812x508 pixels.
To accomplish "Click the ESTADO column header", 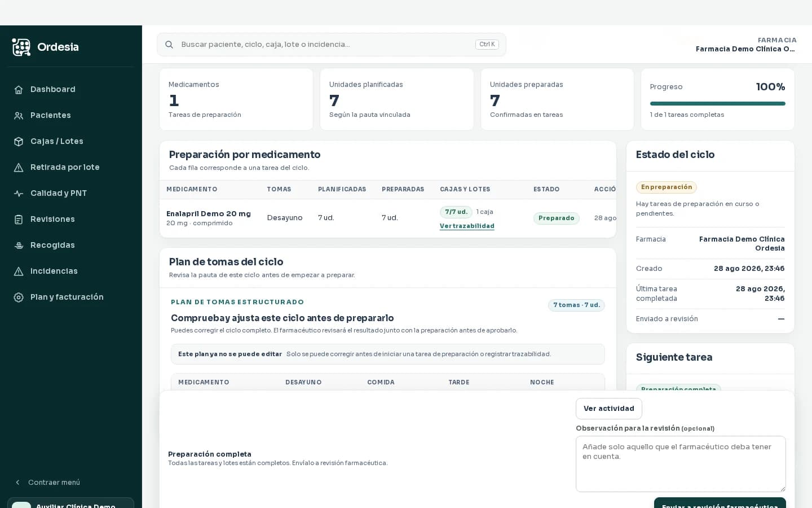I will (546, 190).
